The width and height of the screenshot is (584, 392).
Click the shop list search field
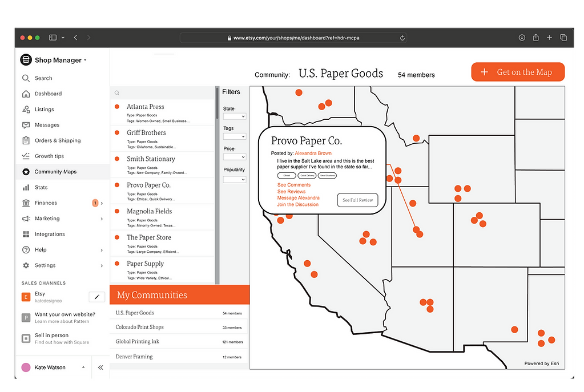162,93
